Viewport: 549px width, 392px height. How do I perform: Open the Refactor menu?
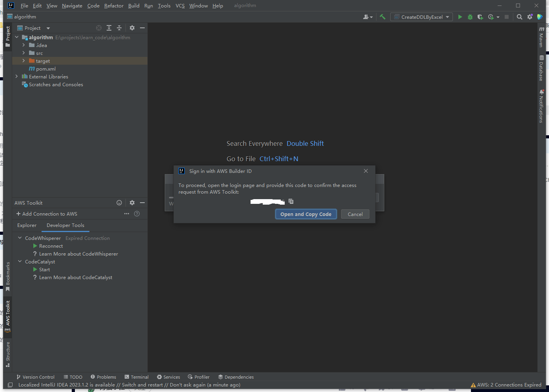tap(114, 5)
